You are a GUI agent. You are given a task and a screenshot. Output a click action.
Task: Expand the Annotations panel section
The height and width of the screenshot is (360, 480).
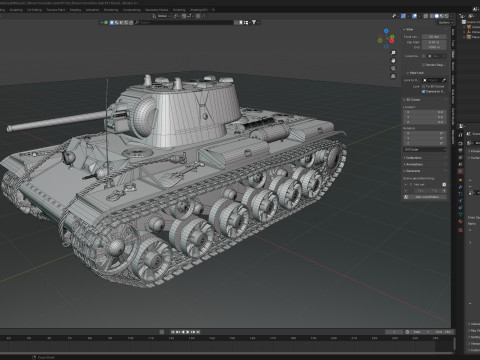point(413,164)
